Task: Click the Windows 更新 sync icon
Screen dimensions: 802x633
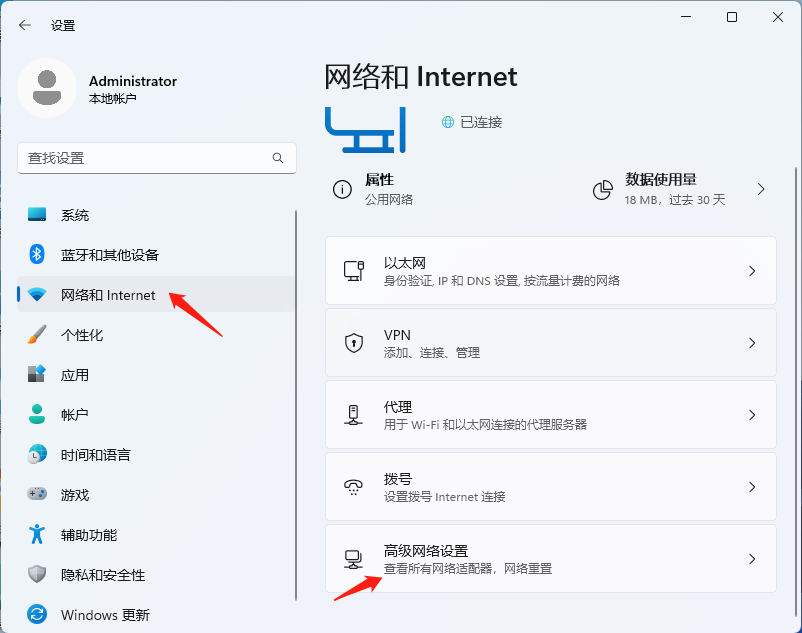Action: click(x=37, y=614)
